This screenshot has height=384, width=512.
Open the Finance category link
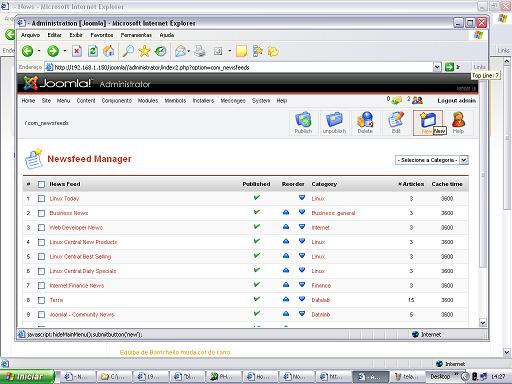tap(321, 285)
